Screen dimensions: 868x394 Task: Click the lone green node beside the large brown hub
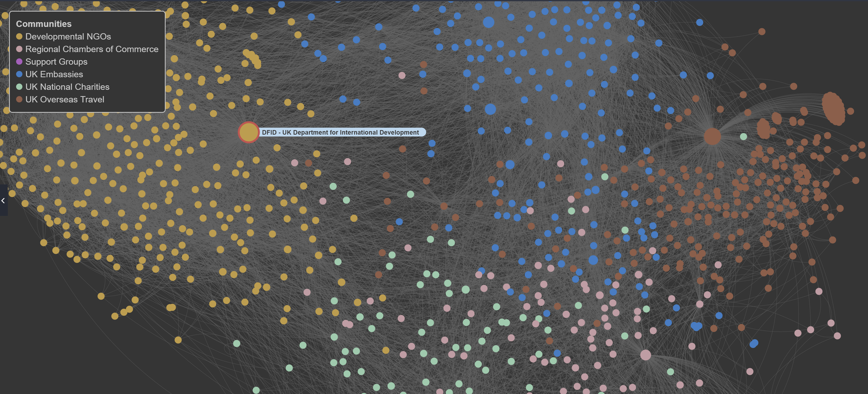pos(743,136)
